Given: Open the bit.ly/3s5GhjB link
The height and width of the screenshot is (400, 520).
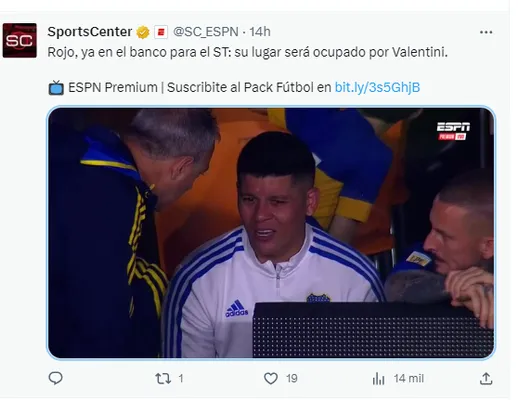Looking at the screenshot, I should click(x=377, y=88).
